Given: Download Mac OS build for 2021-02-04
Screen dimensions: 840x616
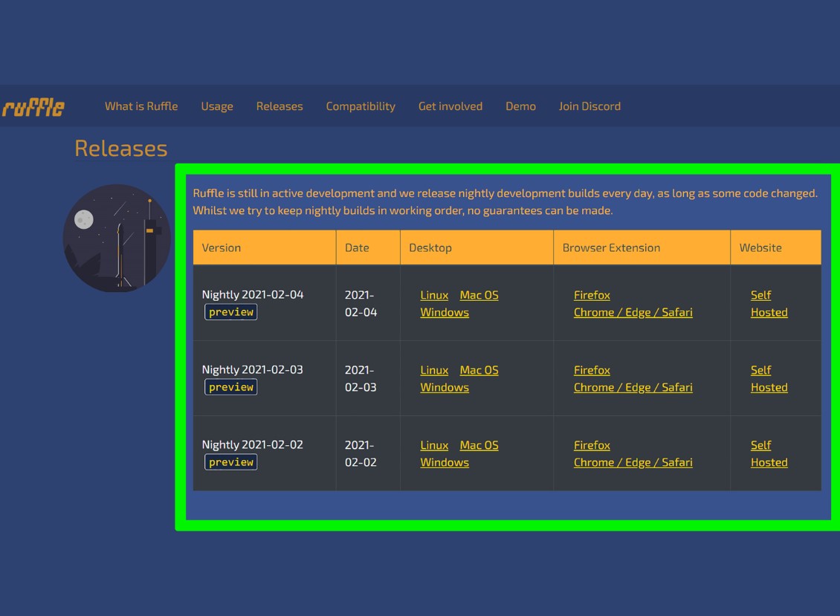Looking at the screenshot, I should [479, 295].
